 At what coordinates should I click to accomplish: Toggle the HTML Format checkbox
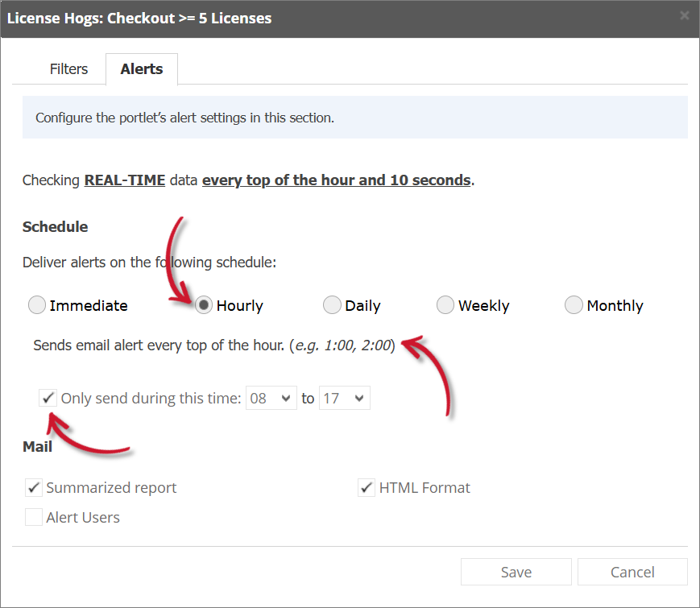coord(367,487)
